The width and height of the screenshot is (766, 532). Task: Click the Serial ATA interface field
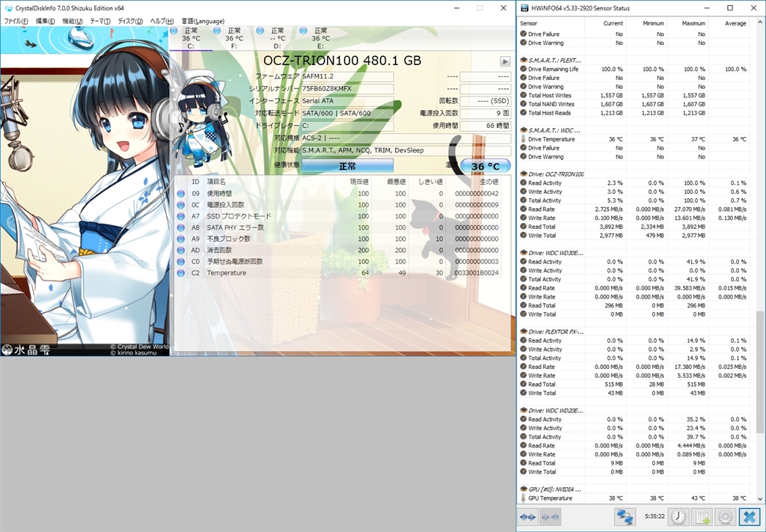click(x=347, y=100)
